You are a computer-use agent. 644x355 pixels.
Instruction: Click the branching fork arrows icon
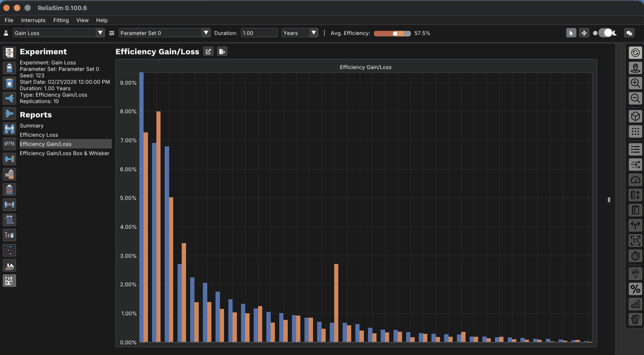point(635,225)
